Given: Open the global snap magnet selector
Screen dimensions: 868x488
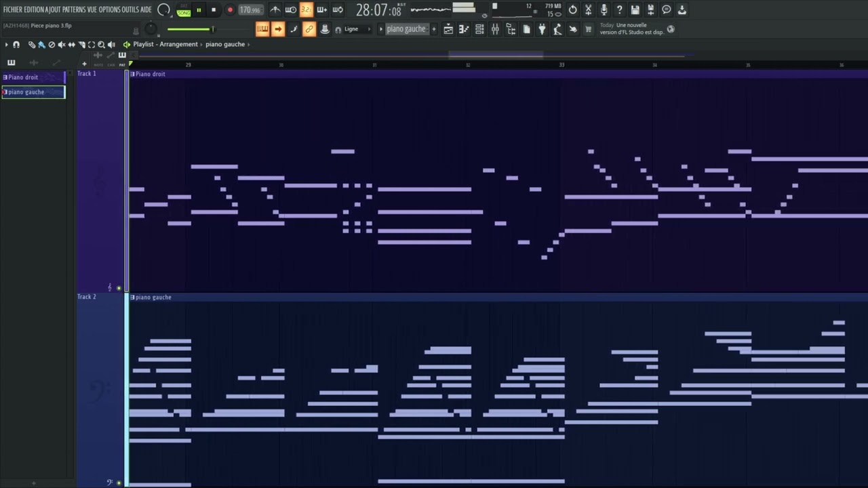Looking at the screenshot, I should pyautogui.click(x=338, y=30).
